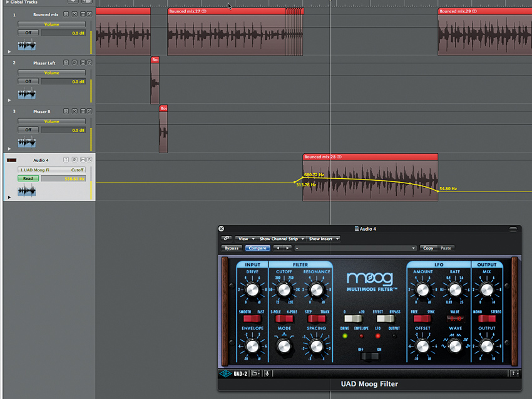This screenshot has width=532, height=399.
Task: Enable input monitoring on Phaser R track
Action: (x=66, y=111)
